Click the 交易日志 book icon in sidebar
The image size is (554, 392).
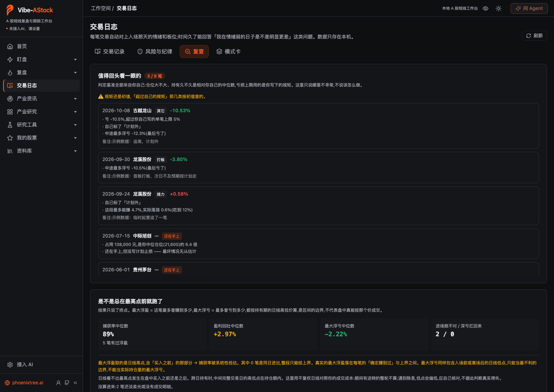pos(10,86)
